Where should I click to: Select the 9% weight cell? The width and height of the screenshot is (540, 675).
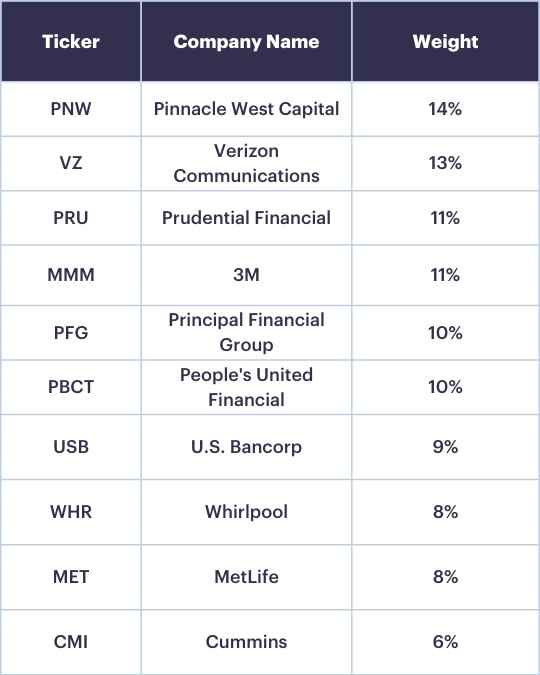(446, 447)
